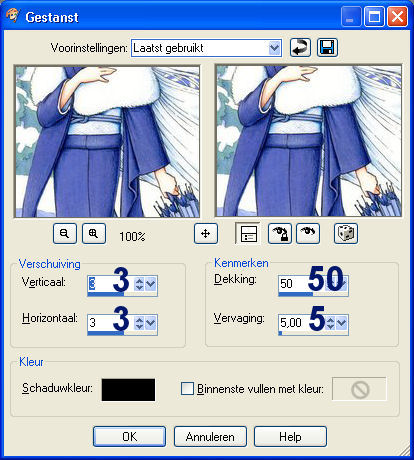Save preset using the floppy disk icon

327,48
